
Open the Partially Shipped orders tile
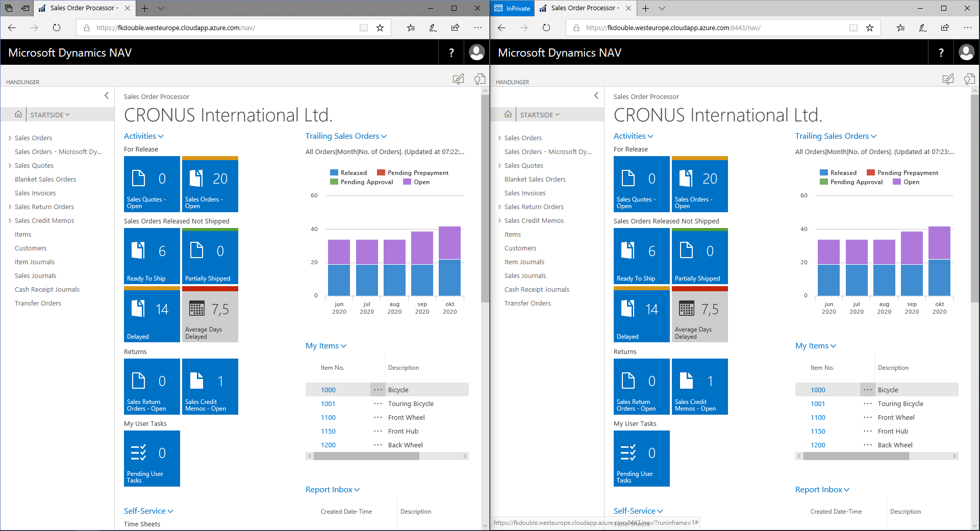point(210,255)
